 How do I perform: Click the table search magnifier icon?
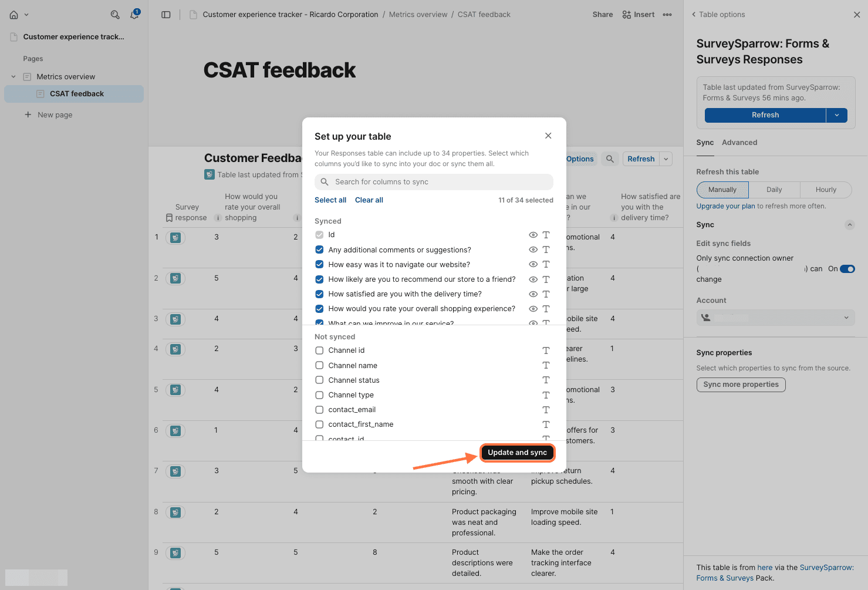pyautogui.click(x=610, y=159)
